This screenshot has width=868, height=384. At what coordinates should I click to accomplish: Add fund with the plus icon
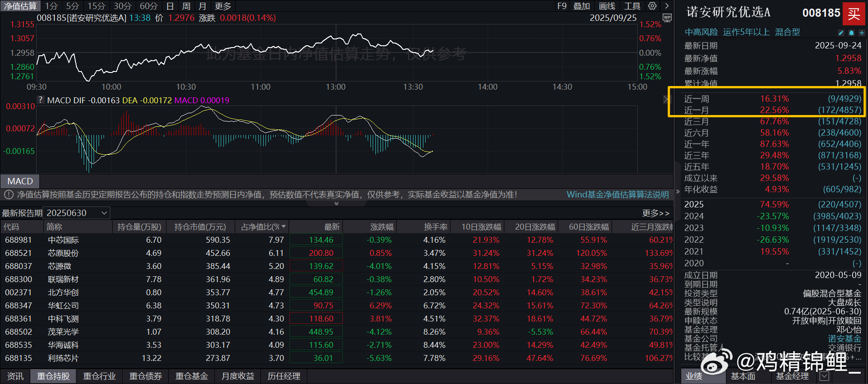pos(861,33)
